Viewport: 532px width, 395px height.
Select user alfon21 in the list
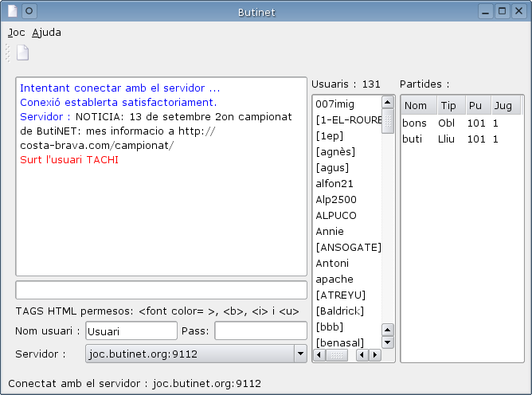point(348,184)
